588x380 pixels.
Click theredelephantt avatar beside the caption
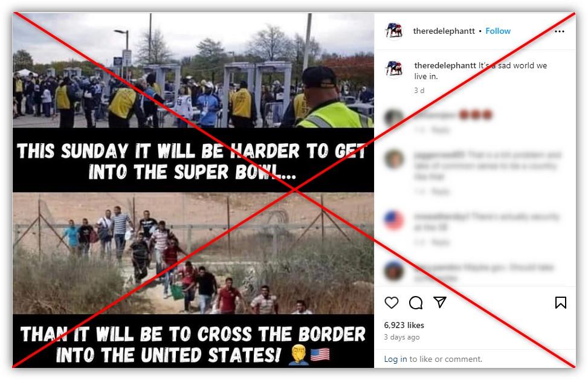(394, 69)
